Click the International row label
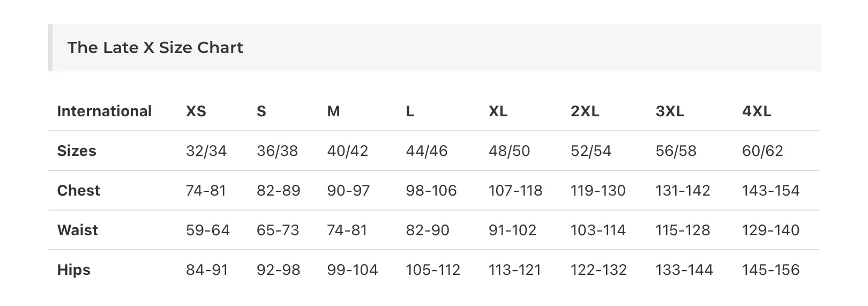 [x=104, y=111]
